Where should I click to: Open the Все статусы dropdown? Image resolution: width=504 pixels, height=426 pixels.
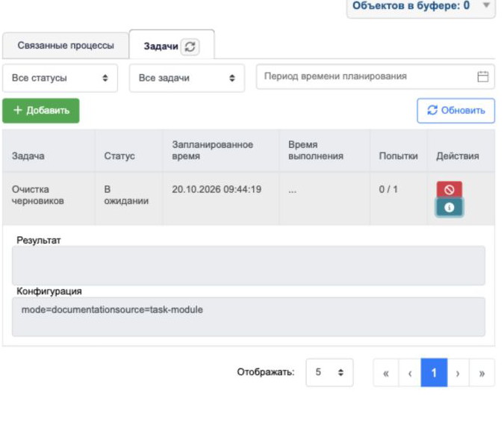(60, 78)
